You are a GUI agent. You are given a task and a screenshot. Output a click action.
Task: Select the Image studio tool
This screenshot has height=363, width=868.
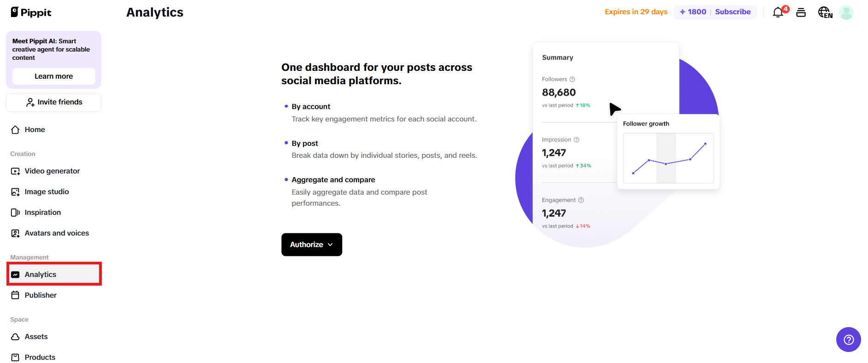point(47,191)
